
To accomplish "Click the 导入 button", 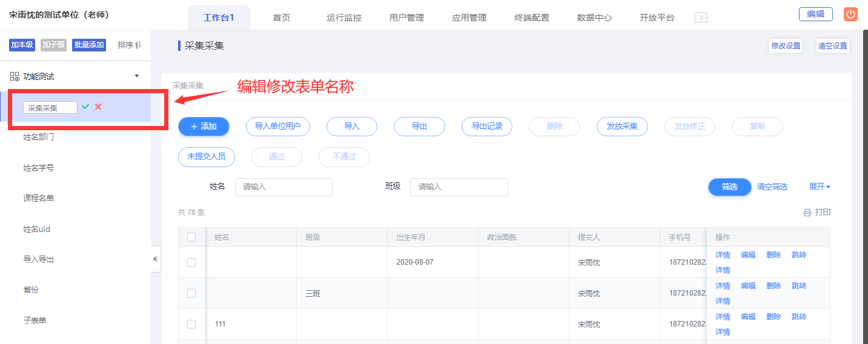I will click(352, 127).
